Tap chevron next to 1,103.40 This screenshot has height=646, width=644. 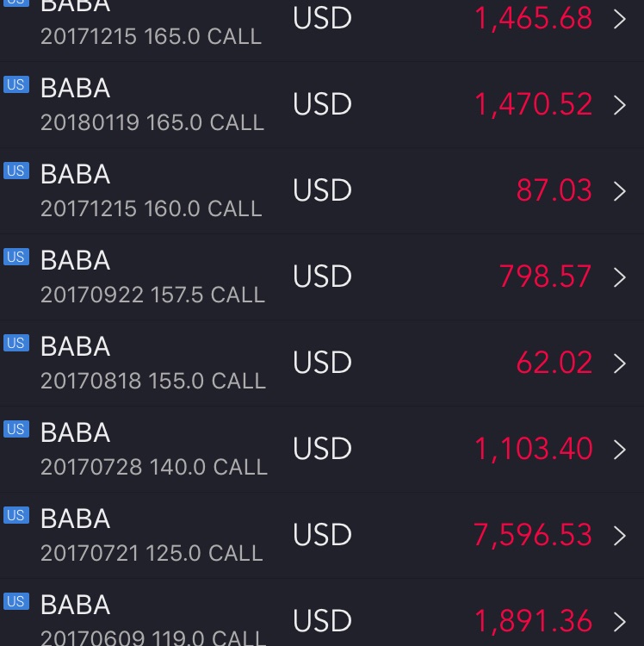point(619,450)
